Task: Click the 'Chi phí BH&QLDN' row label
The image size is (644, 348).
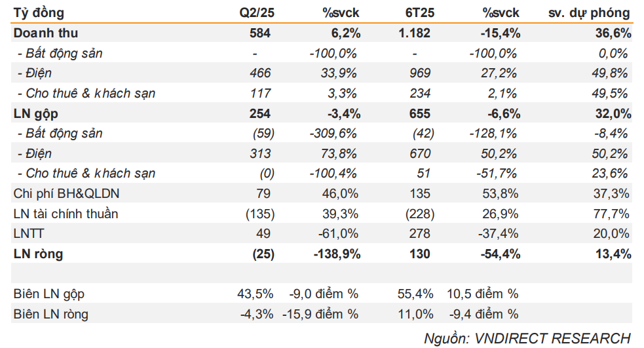Action: (66, 193)
